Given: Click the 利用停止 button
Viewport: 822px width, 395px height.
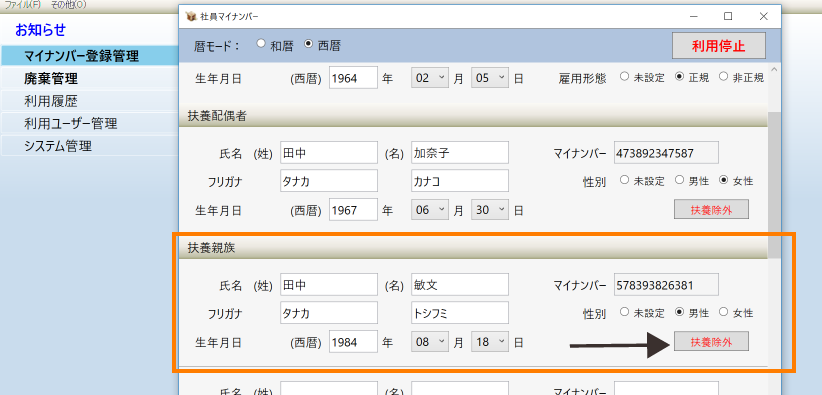Looking at the screenshot, I should coord(718,46).
